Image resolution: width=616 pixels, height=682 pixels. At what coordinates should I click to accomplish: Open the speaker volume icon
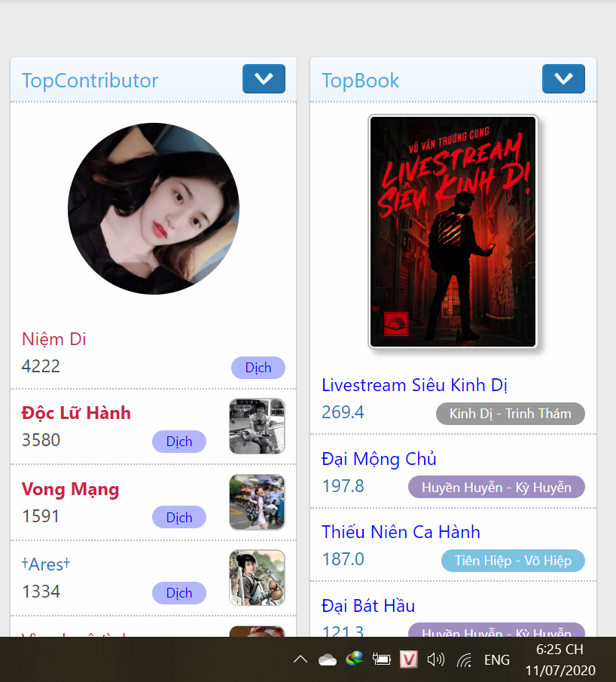pyautogui.click(x=435, y=660)
